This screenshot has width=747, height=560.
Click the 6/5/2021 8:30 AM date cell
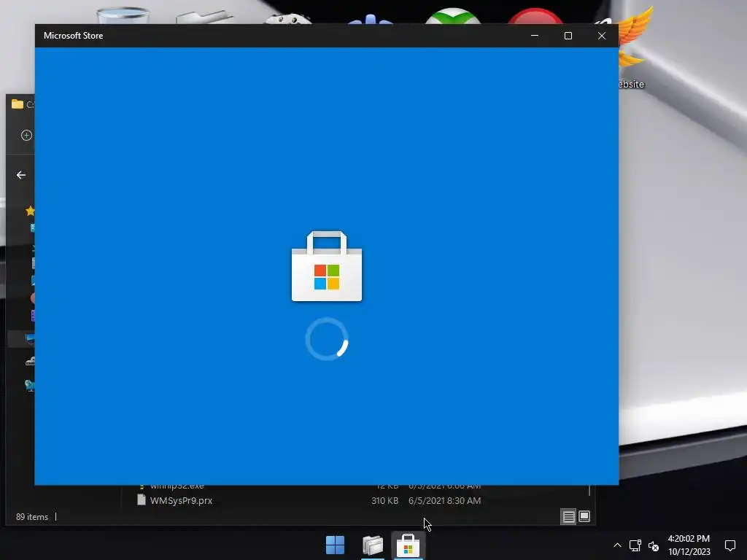click(444, 500)
